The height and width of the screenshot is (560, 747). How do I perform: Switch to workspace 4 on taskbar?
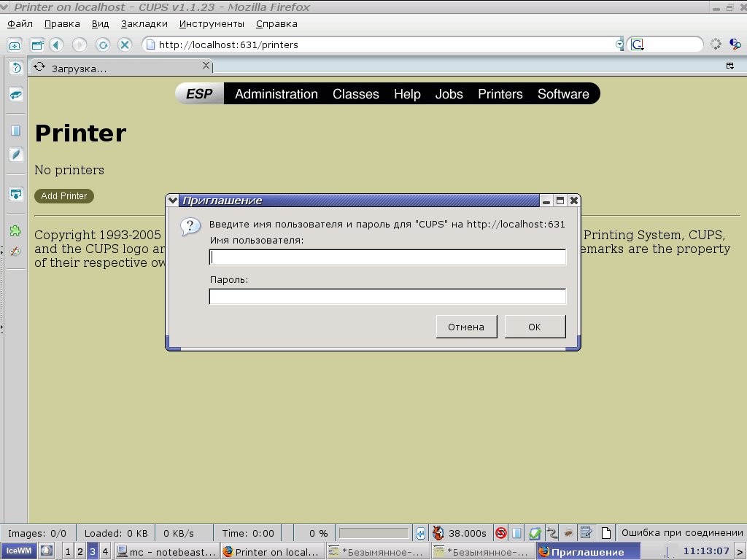[105, 552]
